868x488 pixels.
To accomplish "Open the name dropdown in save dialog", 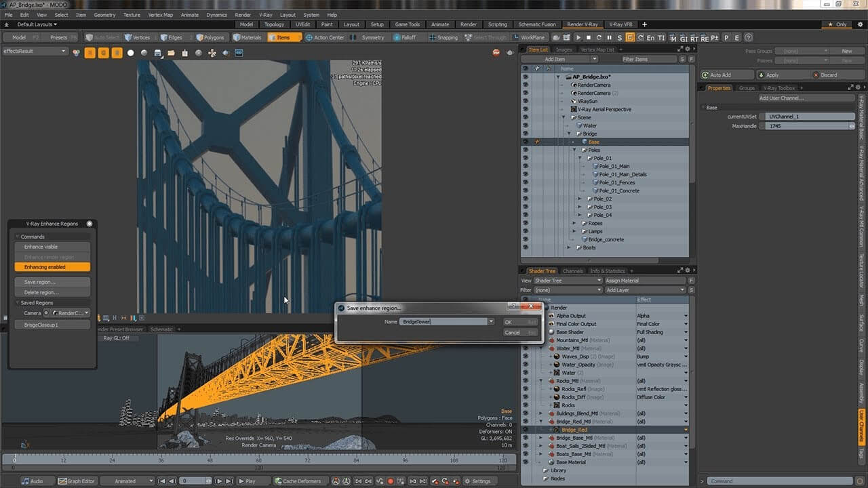I will coord(492,322).
